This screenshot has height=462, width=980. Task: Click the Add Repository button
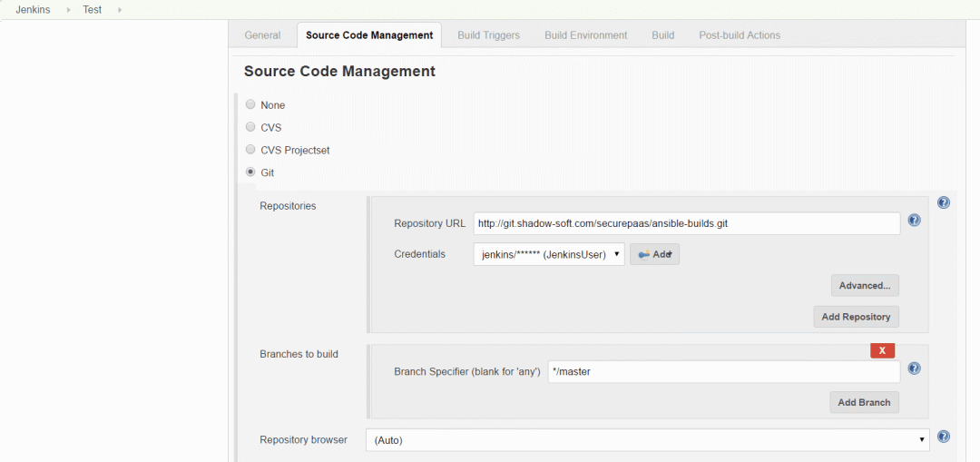coord(857,317)
